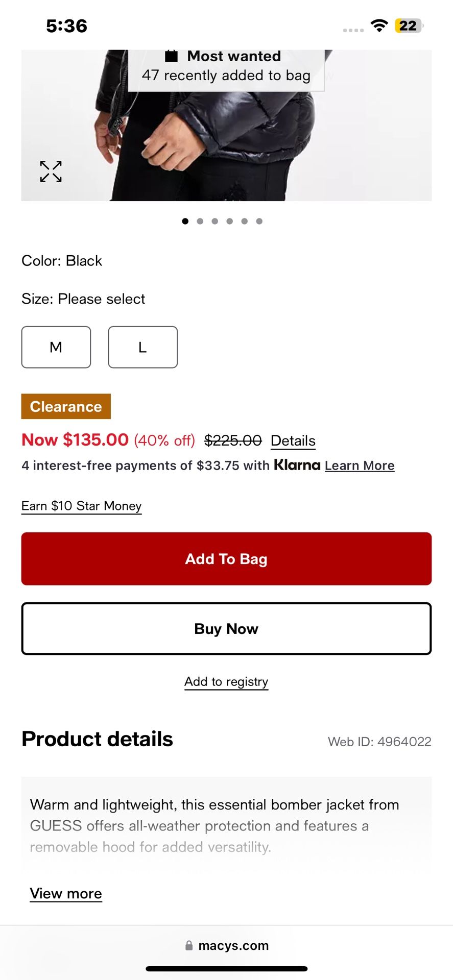The height and width of the screenshot is (980, 453).
Task: Tap the Klarna logo
Action: (297, 465)
